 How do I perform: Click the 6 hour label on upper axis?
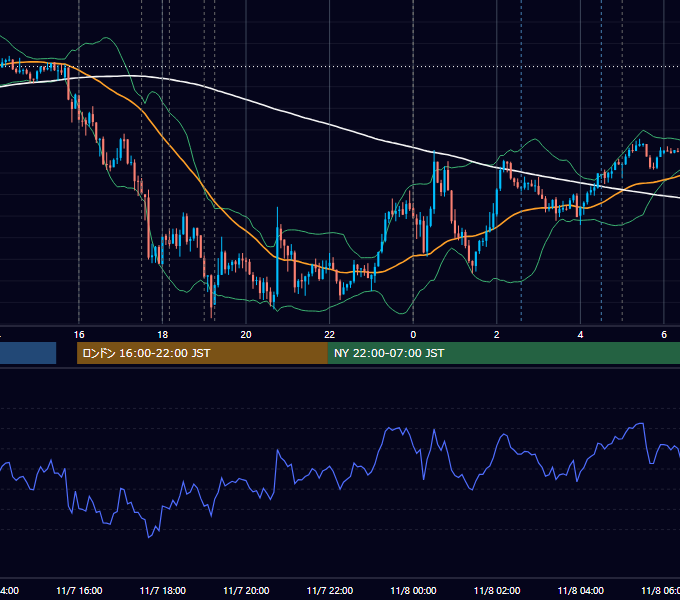tap(664, 335)
